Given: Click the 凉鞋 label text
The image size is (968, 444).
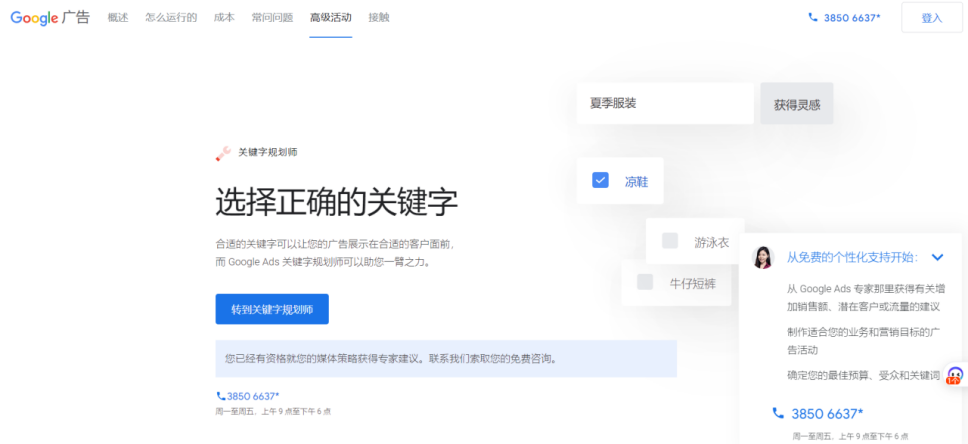Looking at the screenshot, I should (636, 182).
